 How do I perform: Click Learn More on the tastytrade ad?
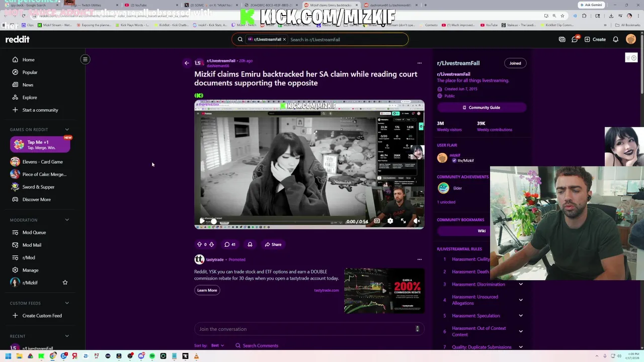[x=207, y=290]
